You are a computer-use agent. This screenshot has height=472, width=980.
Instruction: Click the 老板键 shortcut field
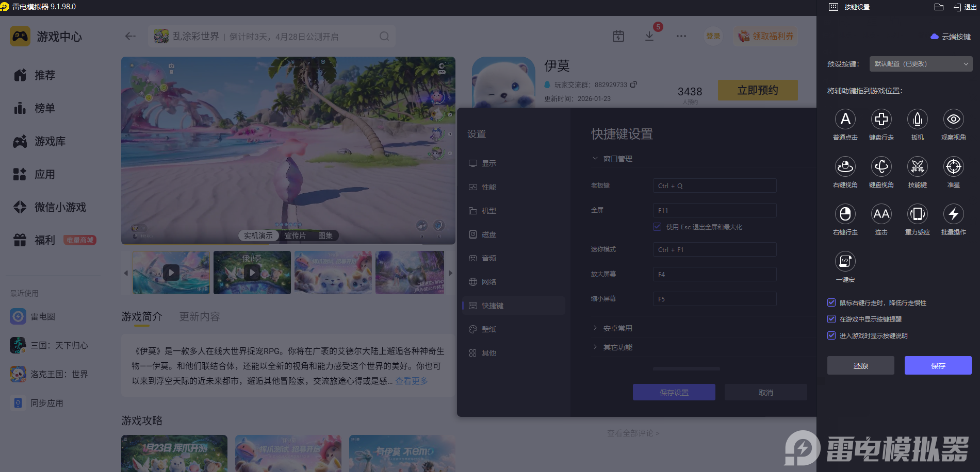coord(715,186)
